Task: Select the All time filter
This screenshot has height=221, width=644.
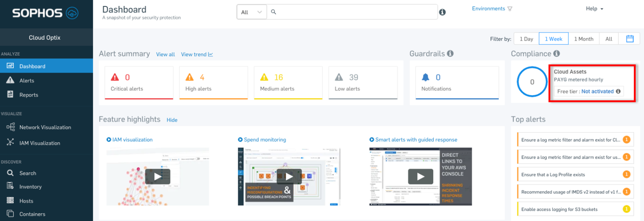Action: click(x=609, y=39)
